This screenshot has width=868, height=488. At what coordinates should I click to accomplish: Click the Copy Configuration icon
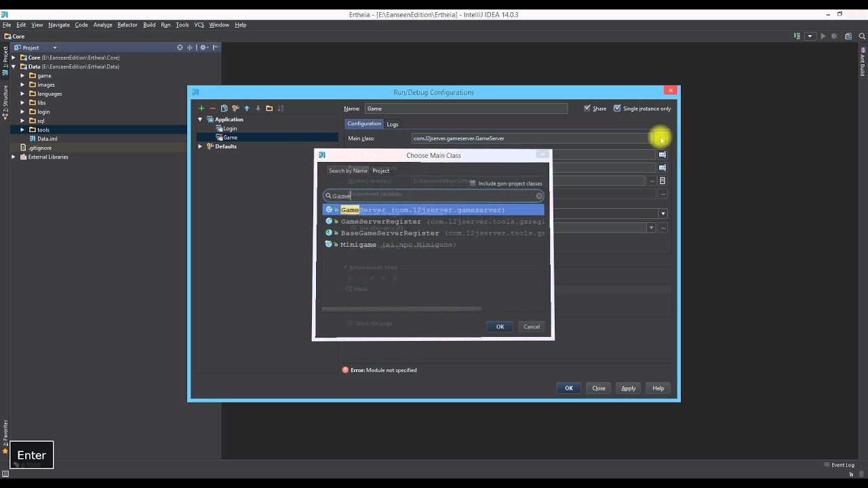coord(224,108)
